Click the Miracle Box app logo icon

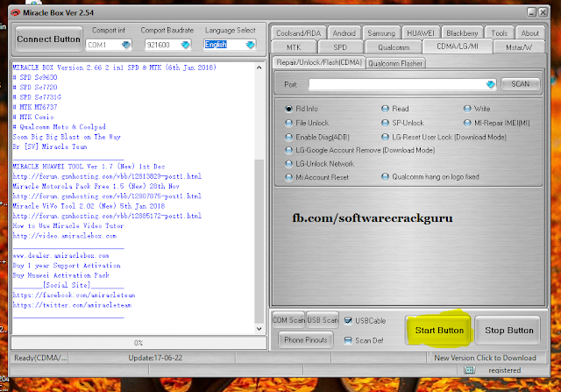(15, 13)
